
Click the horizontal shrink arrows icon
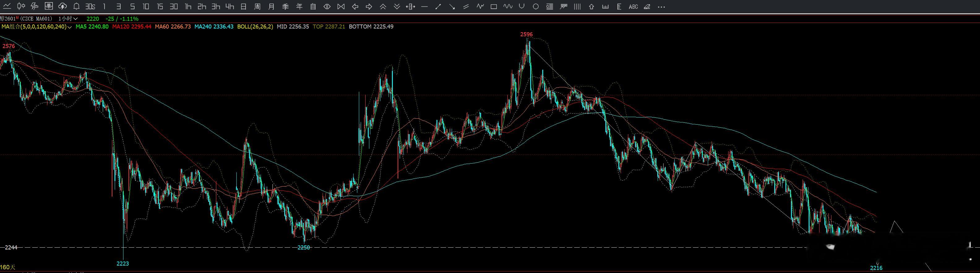(x=327, y=7)
